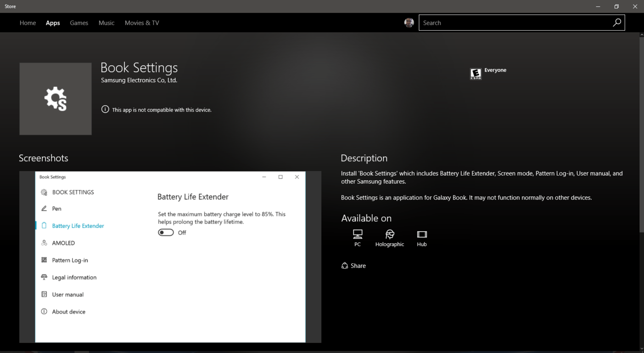Click the 'AMOLED' text in screenshot
Screen dimensions: 644x353
pos(63,243)
